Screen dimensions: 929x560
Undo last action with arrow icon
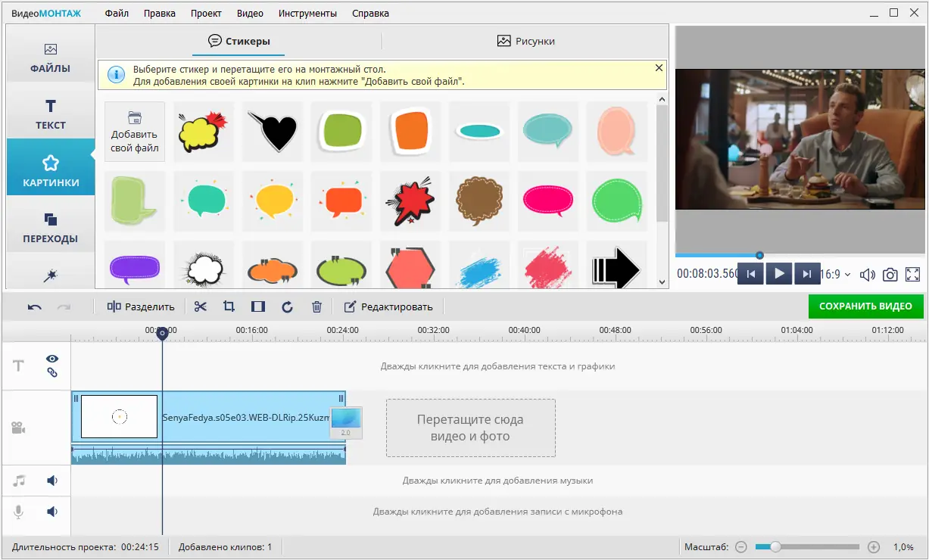click(35, 306)
